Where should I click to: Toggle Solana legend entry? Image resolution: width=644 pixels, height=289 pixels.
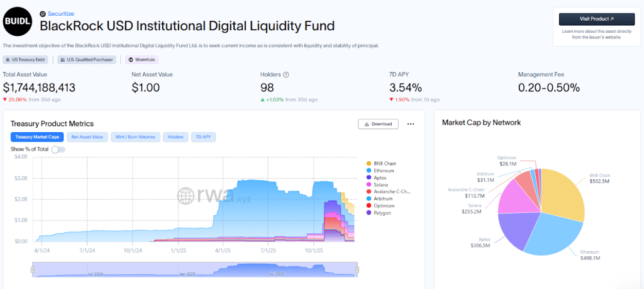377,184
